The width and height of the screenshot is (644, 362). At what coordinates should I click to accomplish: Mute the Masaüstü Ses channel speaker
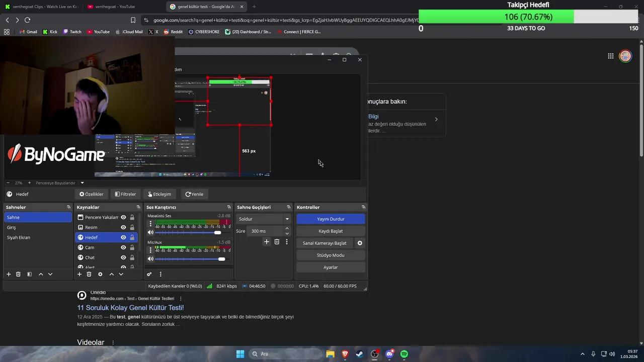coord(150,232)
